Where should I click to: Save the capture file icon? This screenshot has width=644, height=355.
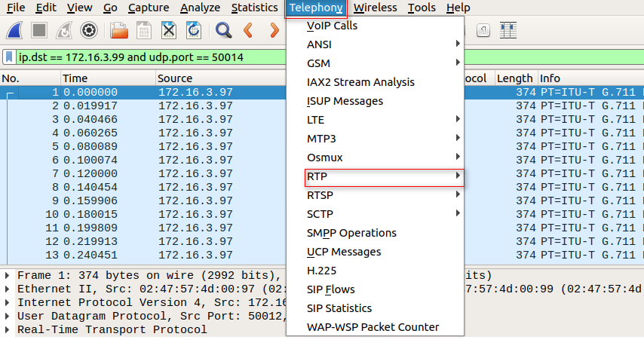point(144,30)
